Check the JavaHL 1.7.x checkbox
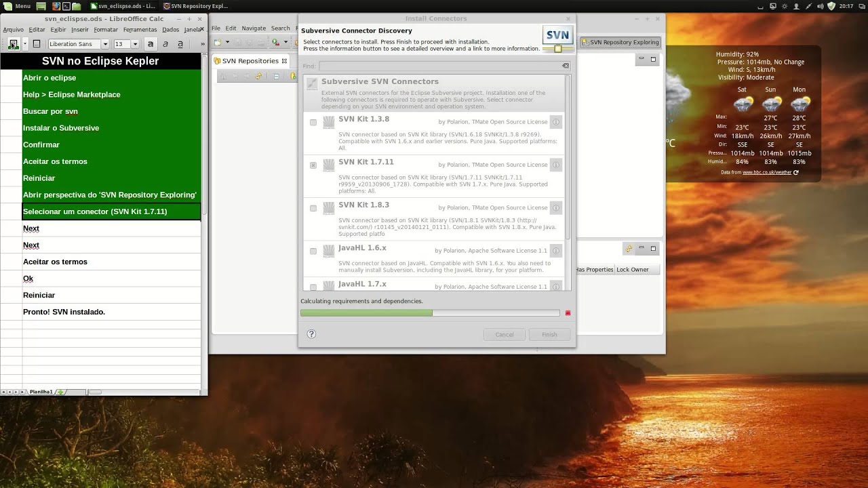The image size is (868, 488). pos(313,287)
